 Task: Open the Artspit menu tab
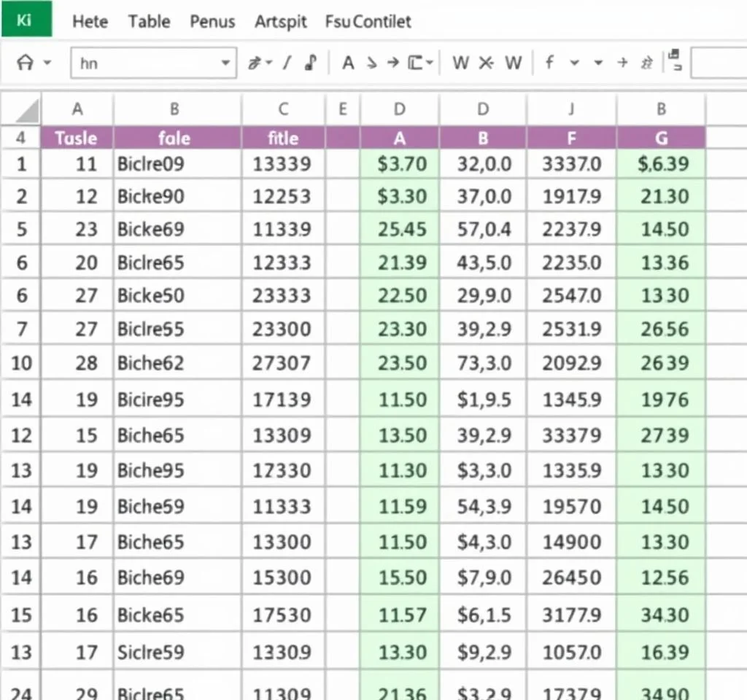281,22
